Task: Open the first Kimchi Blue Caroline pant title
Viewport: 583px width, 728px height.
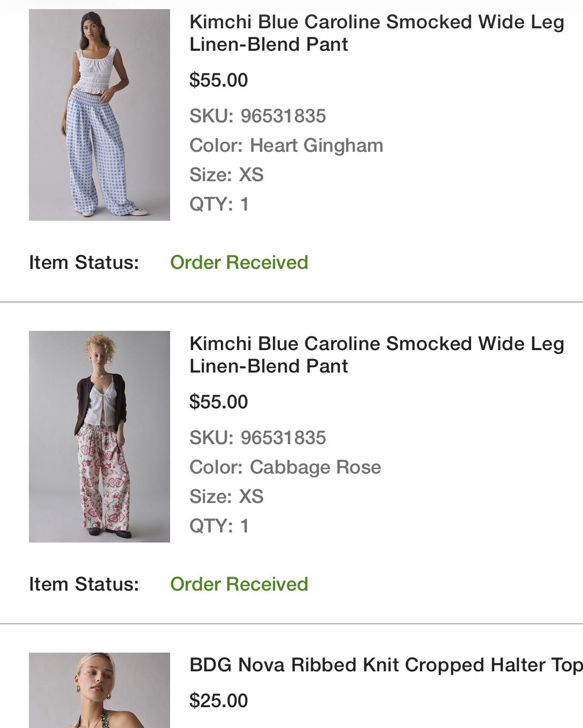Action: point(377,33)
